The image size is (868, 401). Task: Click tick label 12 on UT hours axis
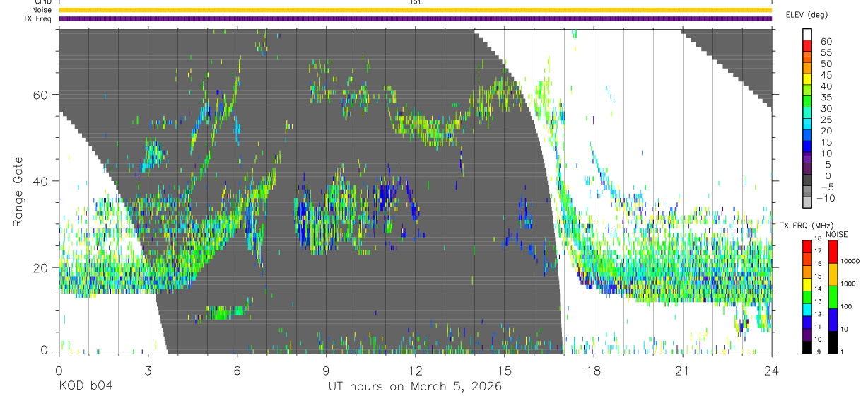click(x=415, y=370)
